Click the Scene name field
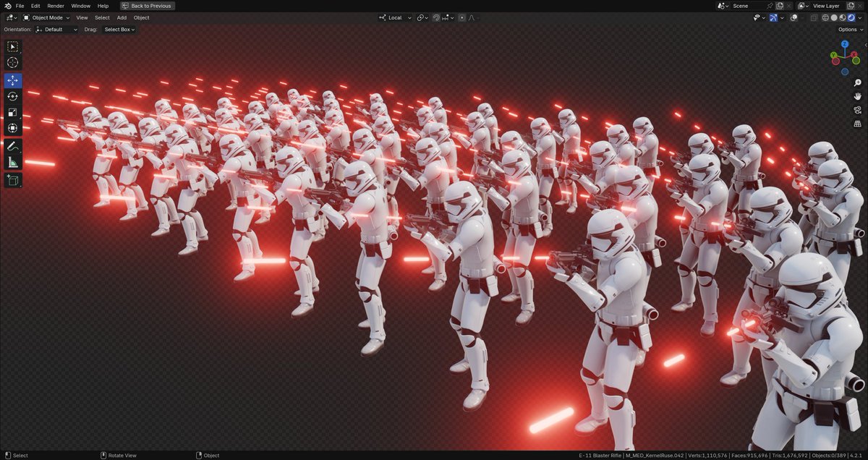Screen dimensions: 868x460 747,6
